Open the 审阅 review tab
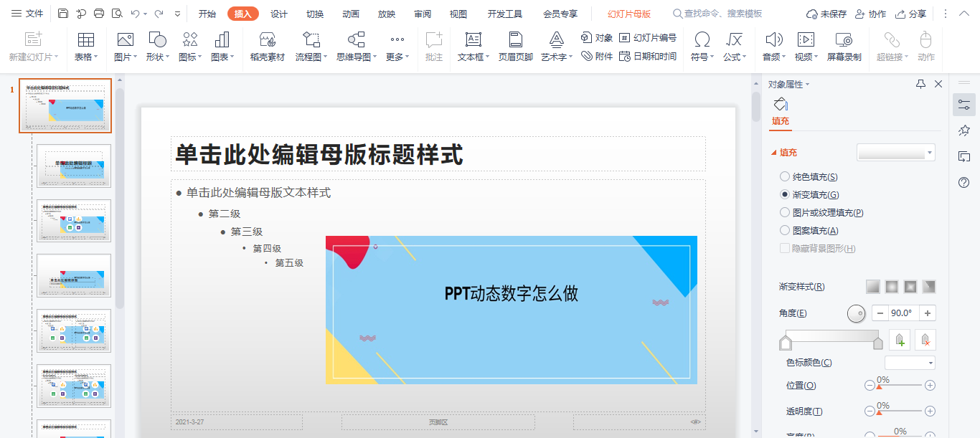The width and height of the screenshot is (980, 438). click(x=423, y=14)
